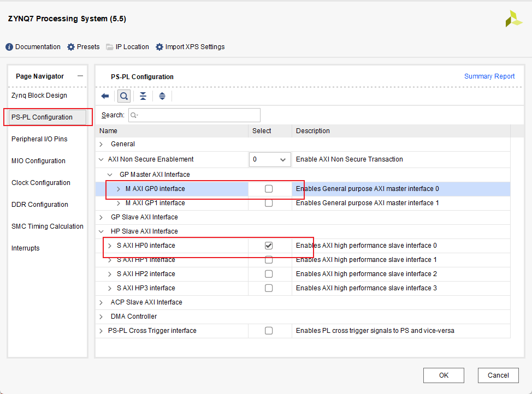Click the Description column header
532x394 pixels.
401,131
